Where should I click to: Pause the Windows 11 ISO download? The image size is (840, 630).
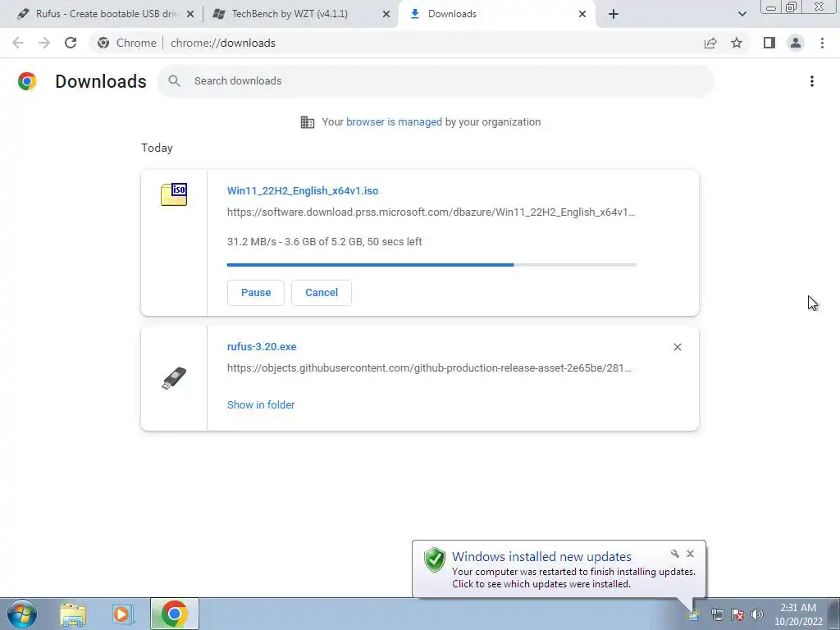coord(256,293)
